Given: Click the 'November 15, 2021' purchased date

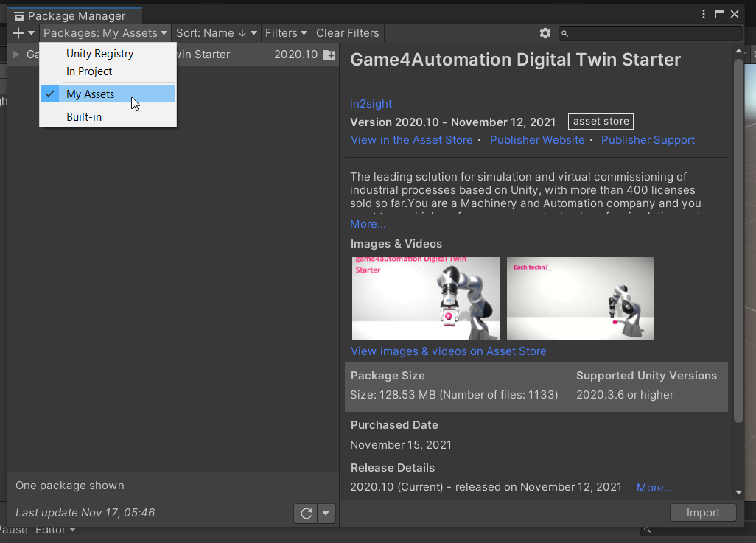Looking at the screenshot, I should coord(401,444).
